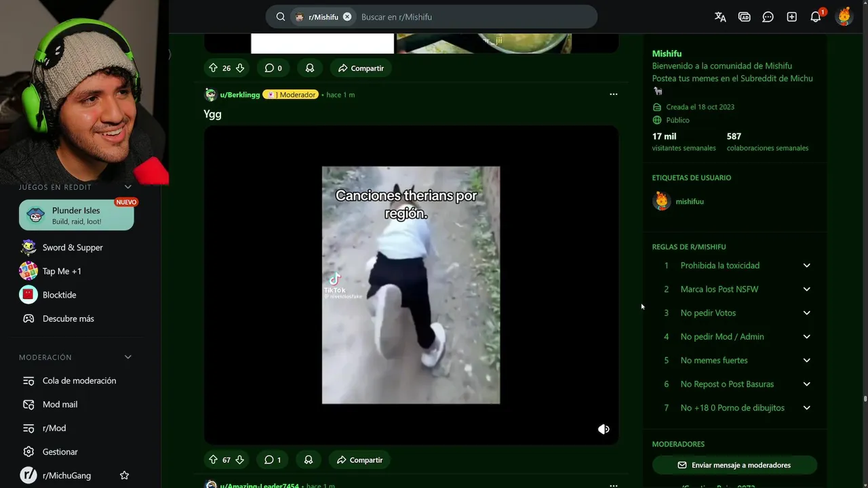Open the options menu for the Ygg post

pos(614,94)
